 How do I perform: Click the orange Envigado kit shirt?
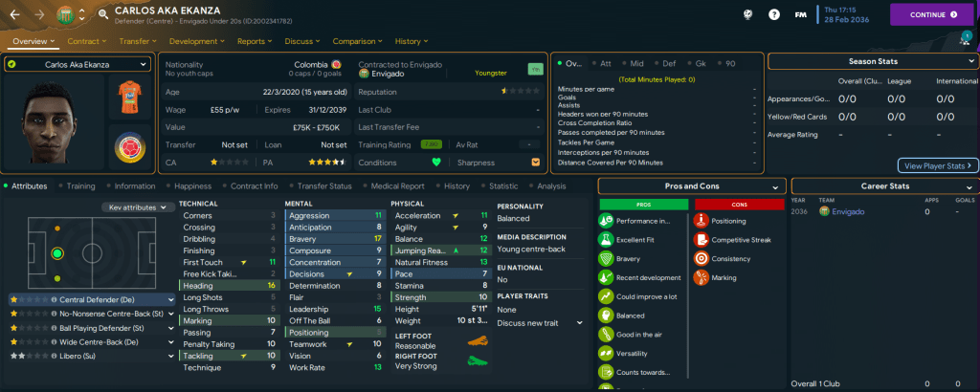click(x=127, y=98)
